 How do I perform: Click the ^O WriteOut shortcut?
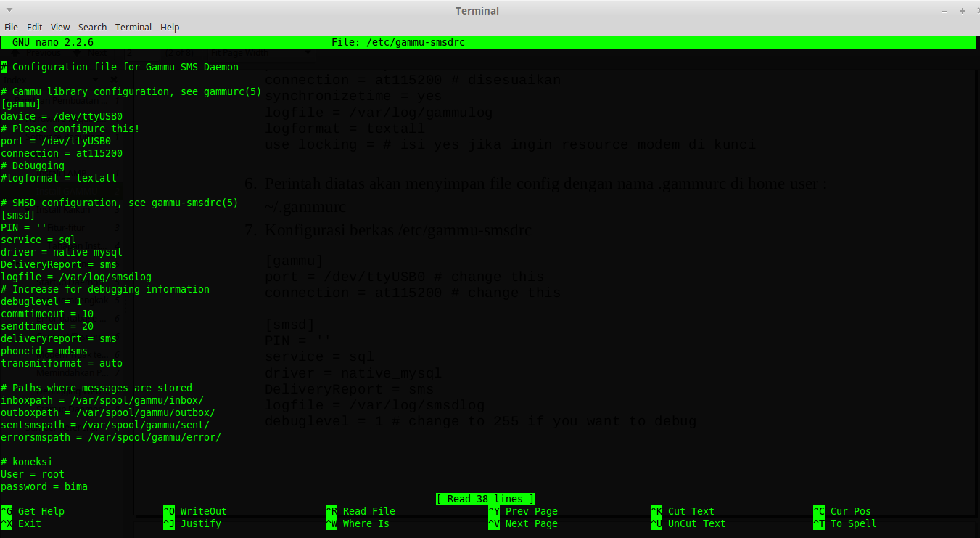195,511
